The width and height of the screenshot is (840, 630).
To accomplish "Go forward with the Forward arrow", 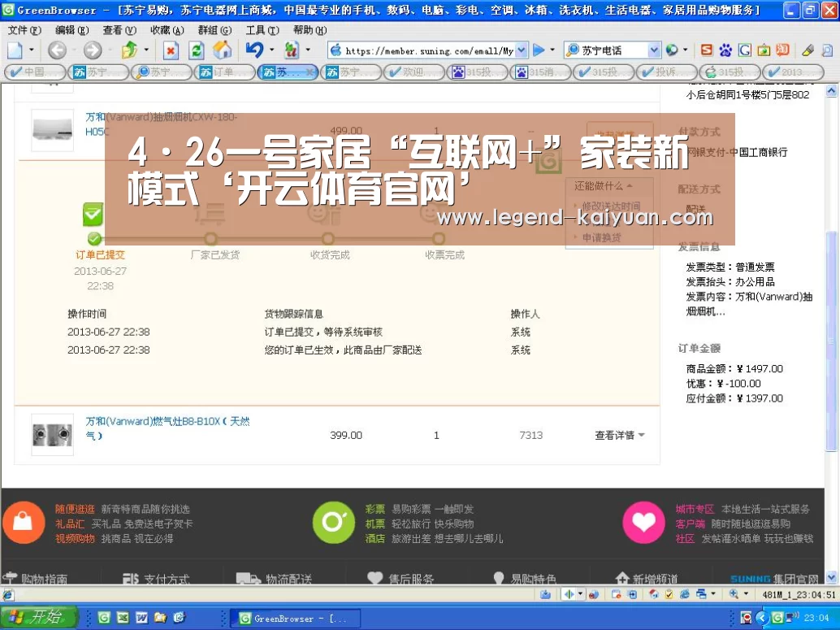I will click(92, 50).
